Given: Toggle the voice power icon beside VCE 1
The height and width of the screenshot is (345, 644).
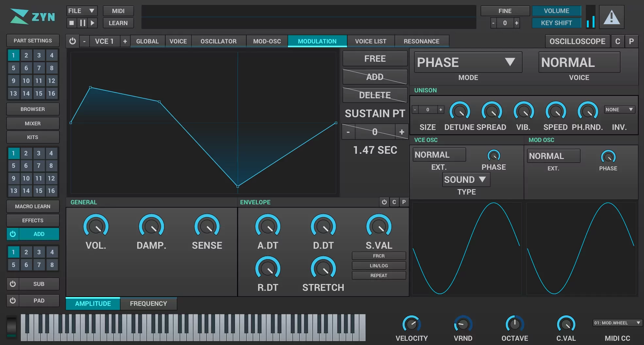Looking at the screenshot, I should 73,41.
